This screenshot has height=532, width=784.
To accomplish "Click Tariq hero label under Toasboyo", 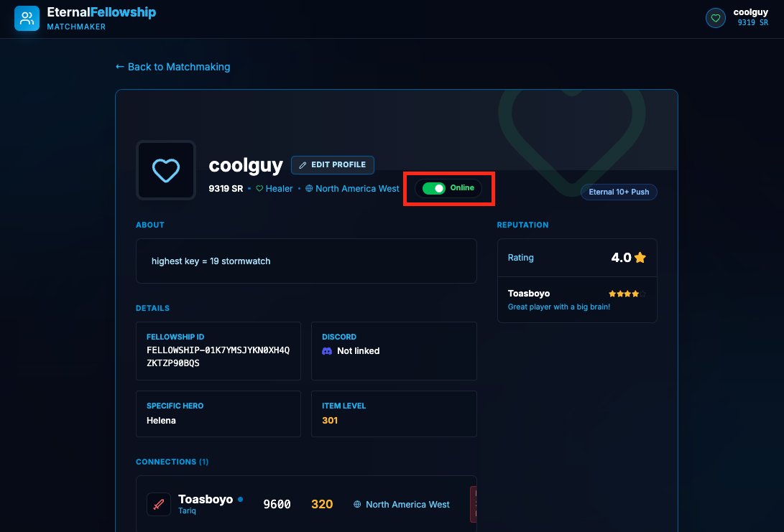I will coord(187,510).
